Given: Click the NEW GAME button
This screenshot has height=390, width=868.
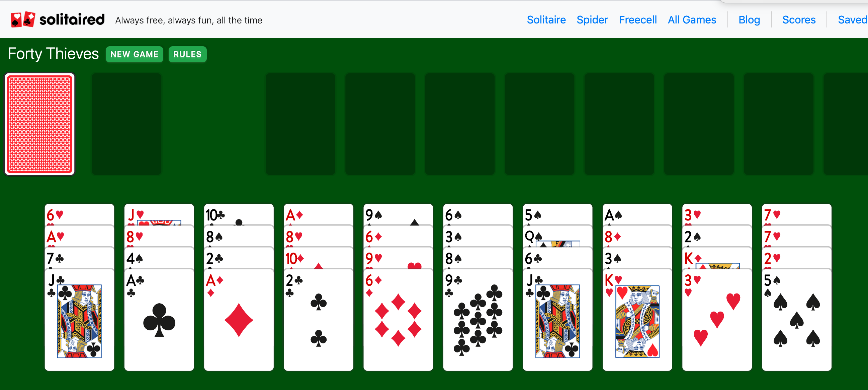Looking at the screenshot, I should [x=135, y=54].
